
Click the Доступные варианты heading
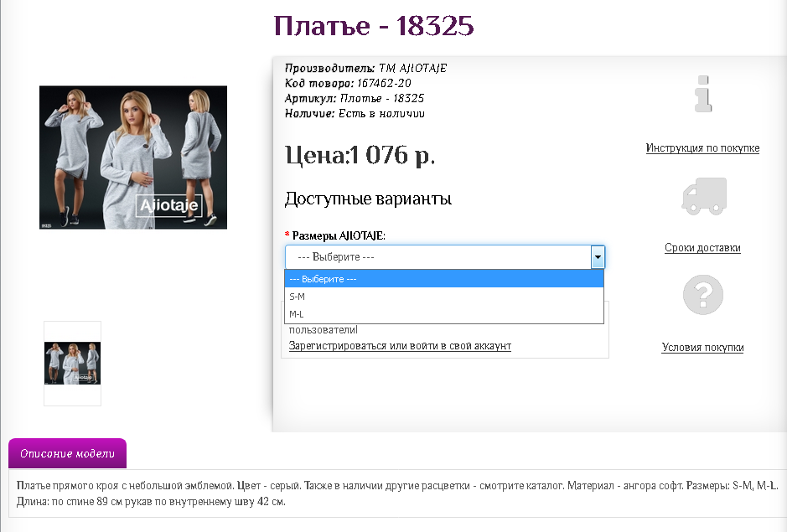369,199
